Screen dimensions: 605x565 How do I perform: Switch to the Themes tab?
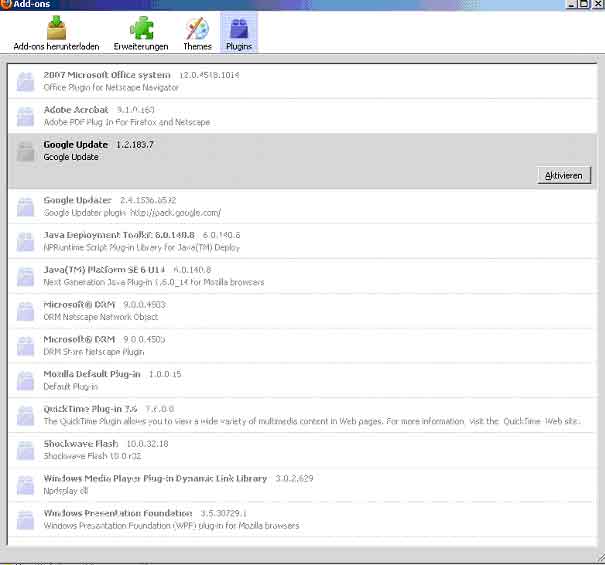click(197, 33)
